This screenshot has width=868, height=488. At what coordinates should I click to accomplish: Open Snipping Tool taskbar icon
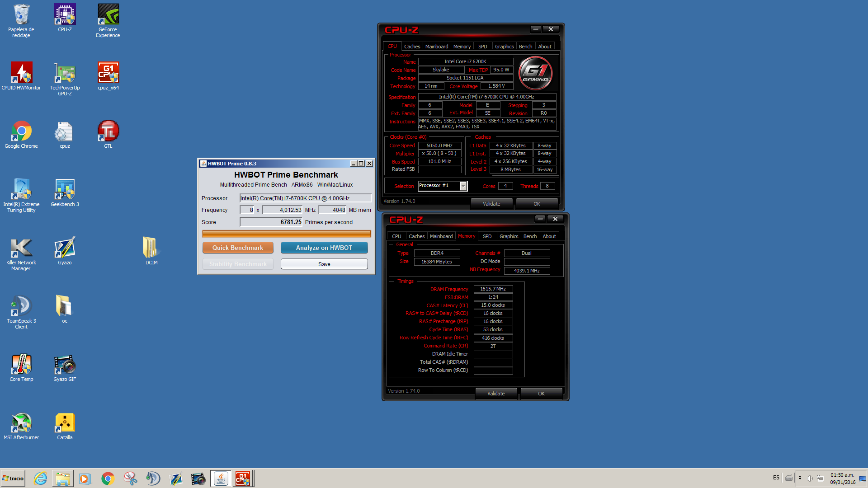(x=130, y=479)
